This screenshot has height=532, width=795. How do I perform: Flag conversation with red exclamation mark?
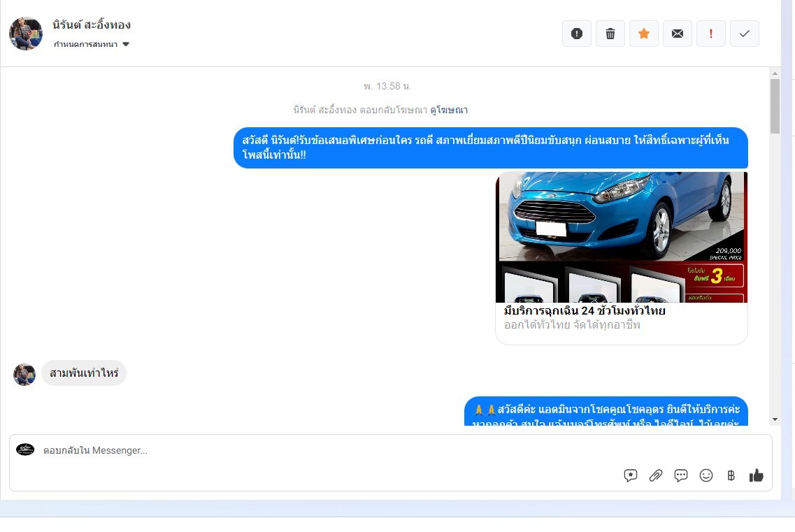pyautogui.click(x=711, y=34)
